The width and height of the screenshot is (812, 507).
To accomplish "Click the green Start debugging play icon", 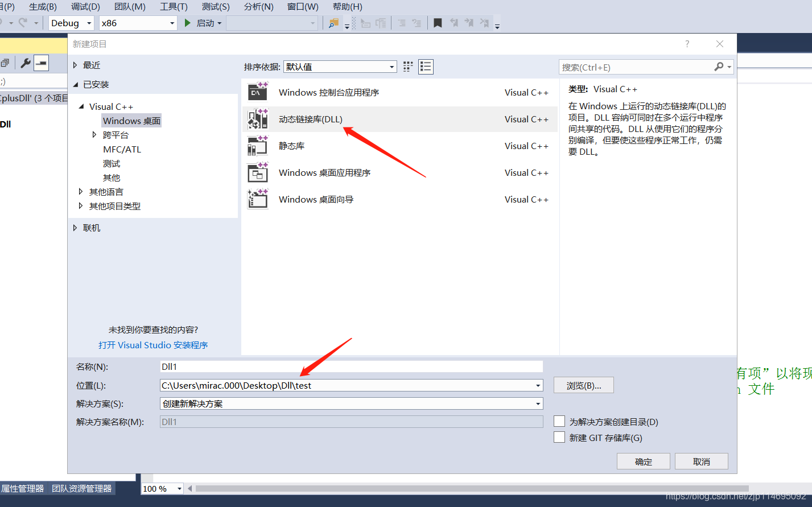I will pos(188,23).
